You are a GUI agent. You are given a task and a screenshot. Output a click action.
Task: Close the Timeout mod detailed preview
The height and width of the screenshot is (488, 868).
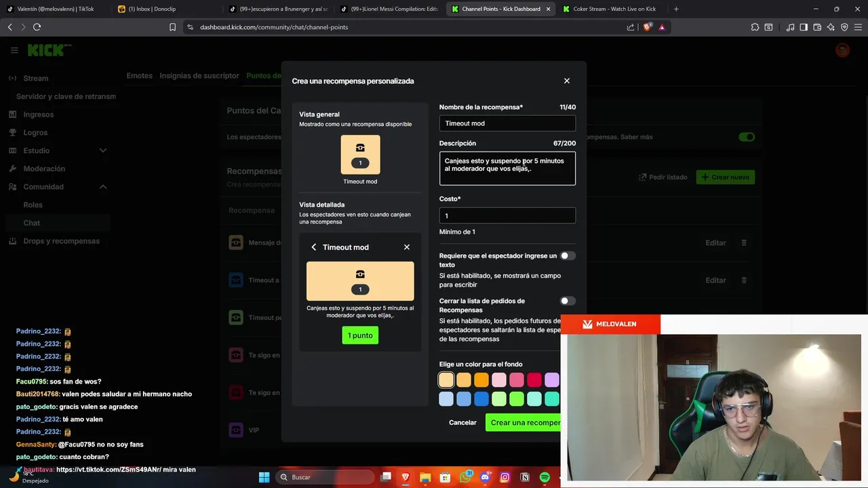click(x=407, y=247)
